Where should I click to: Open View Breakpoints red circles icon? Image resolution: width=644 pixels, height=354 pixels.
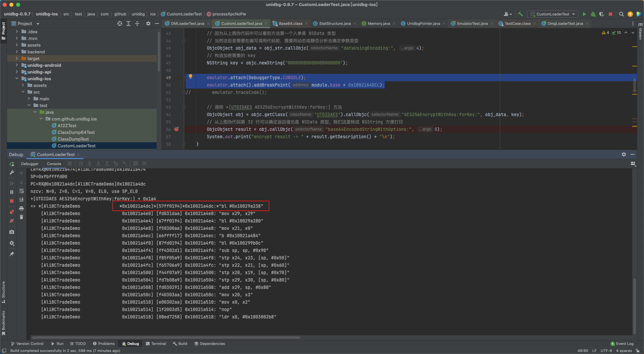click(12, 212)
